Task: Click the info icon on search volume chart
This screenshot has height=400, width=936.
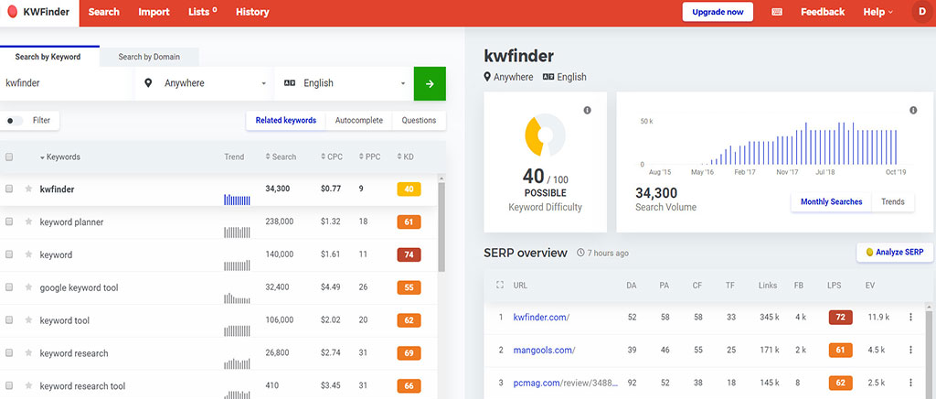Action: [x=913, y=110]
